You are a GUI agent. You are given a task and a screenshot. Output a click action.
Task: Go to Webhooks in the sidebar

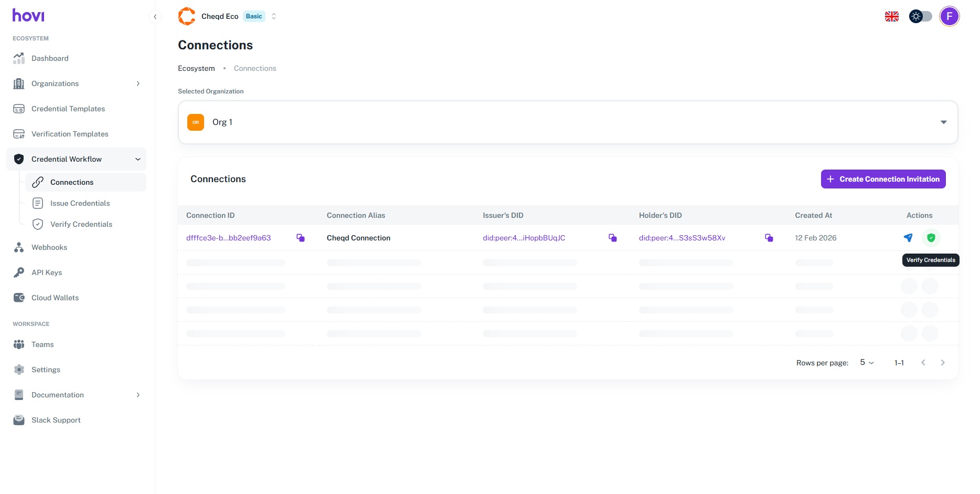tap(49, 247)
